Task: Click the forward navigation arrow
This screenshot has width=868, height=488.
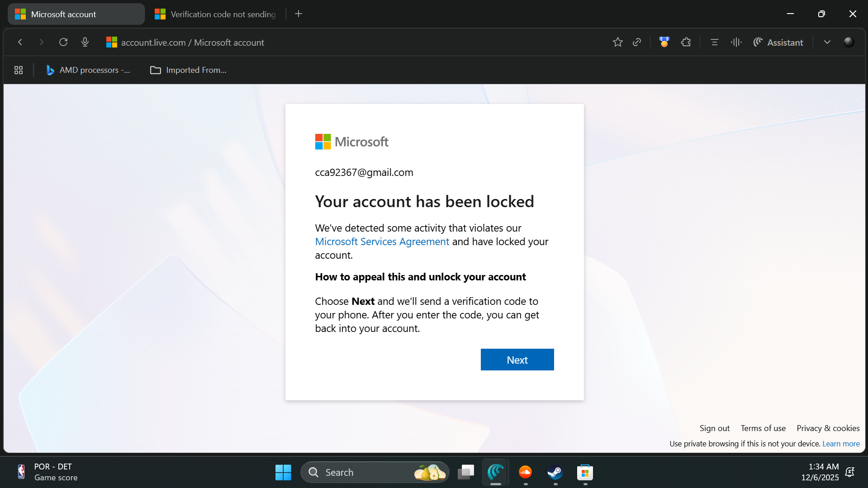Action: (x=42, y=42)
